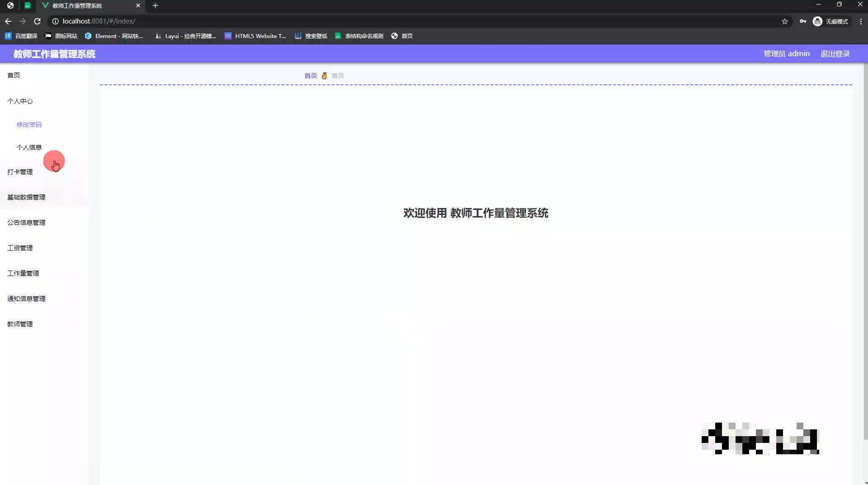868x485 pixels.
Task: Open the Layui bookmark
Action: [x=185, y=36]
